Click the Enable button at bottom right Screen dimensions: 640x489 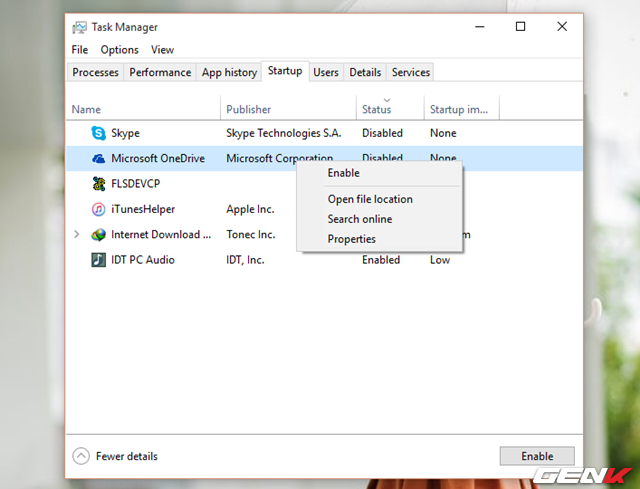pos(537,456)
